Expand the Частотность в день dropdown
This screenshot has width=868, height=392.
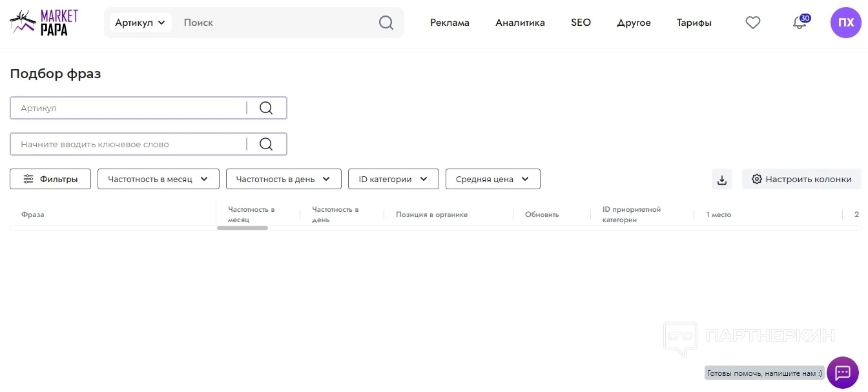click(284, 179)
